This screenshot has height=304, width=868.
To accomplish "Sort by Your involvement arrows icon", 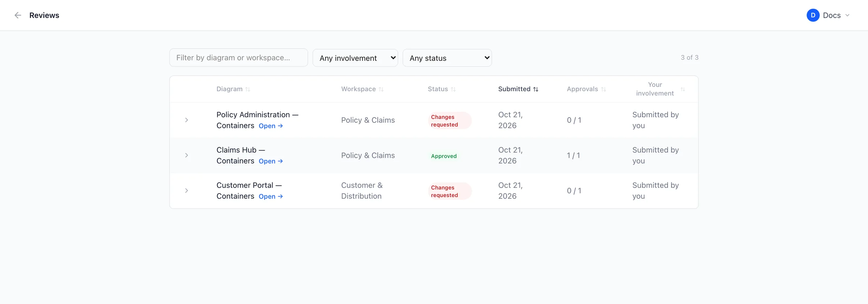I will pos(683,89).
